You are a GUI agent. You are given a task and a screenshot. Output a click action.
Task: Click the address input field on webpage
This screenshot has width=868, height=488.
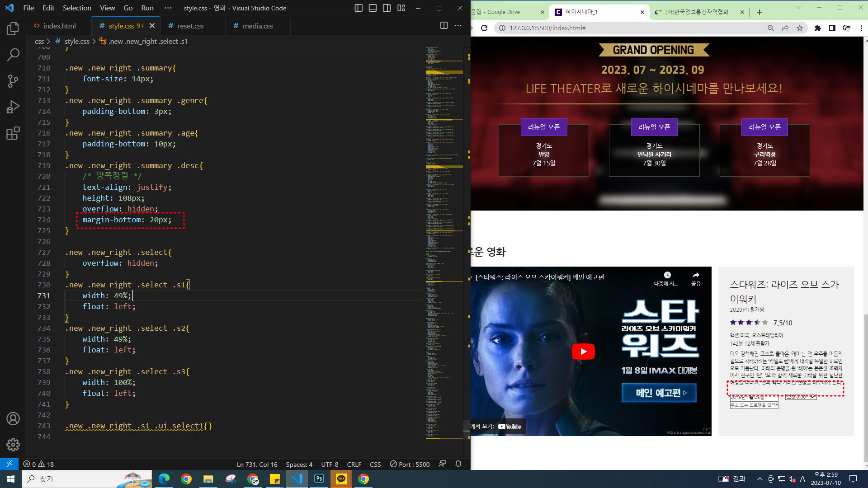point(754,405)
